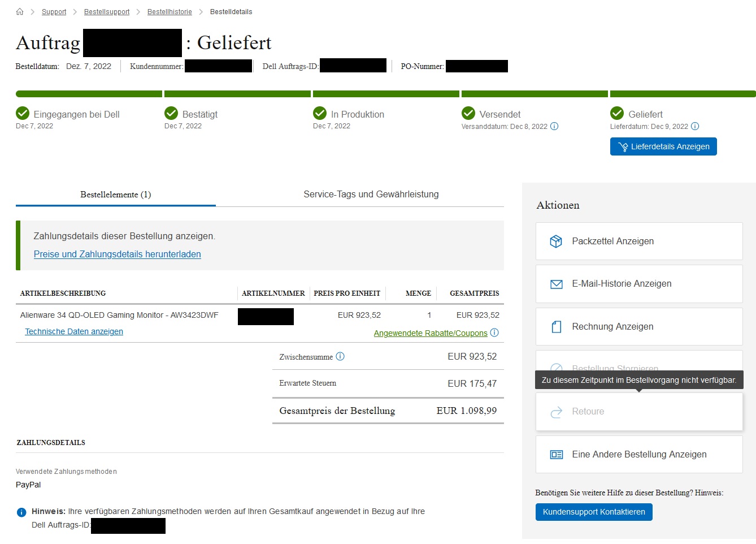
Task: Open Rechnung Anzeigen action
Action: [639, 327]
